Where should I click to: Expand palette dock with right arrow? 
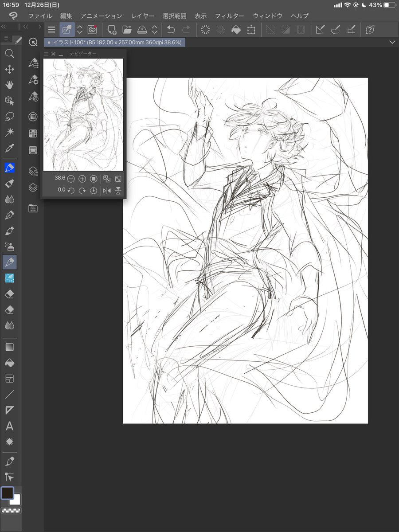40,27
